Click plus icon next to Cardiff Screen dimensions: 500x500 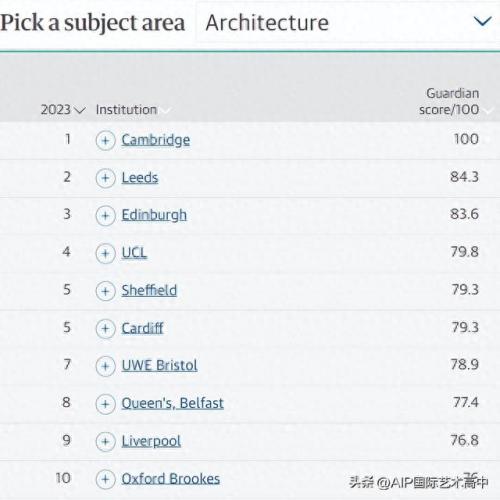(105, 329)
